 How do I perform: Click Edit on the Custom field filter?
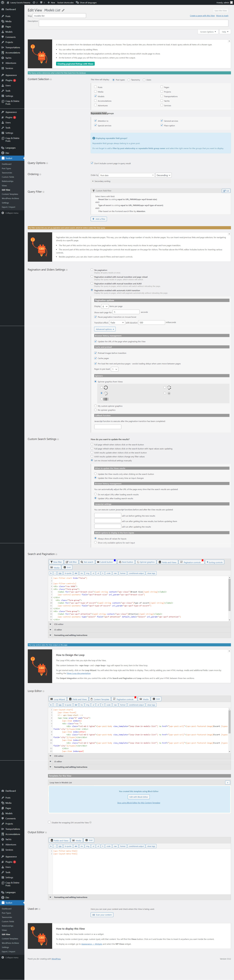(x=226, y=191)
